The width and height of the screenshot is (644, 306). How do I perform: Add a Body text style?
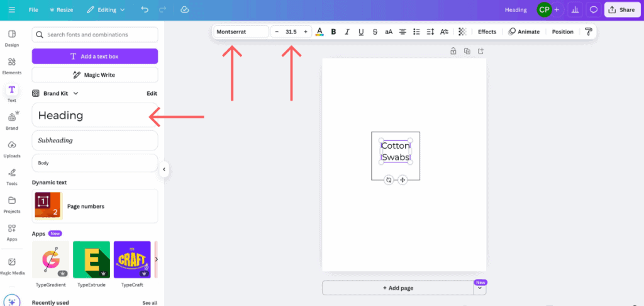tap(95, 163)
